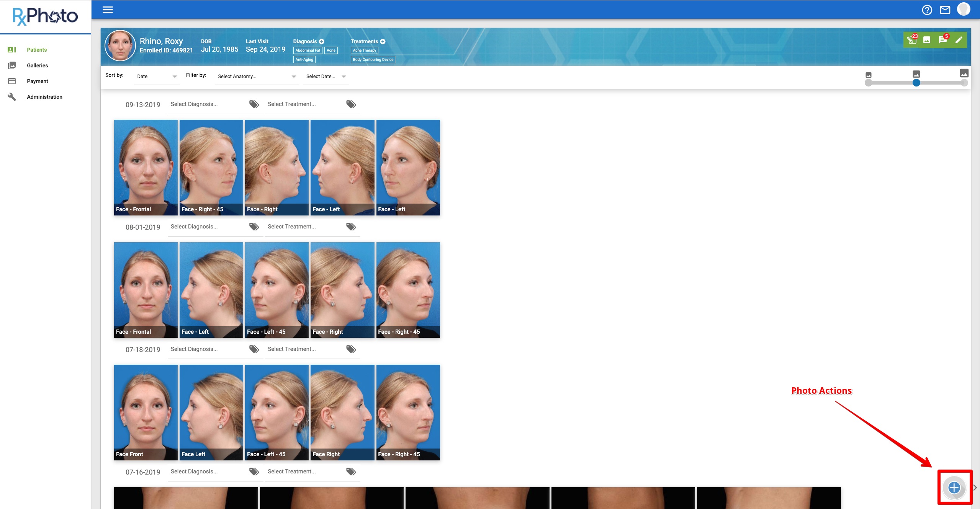
Task: Open the sketch/annotation tool showing 23 items
Action: coord(912,40)
